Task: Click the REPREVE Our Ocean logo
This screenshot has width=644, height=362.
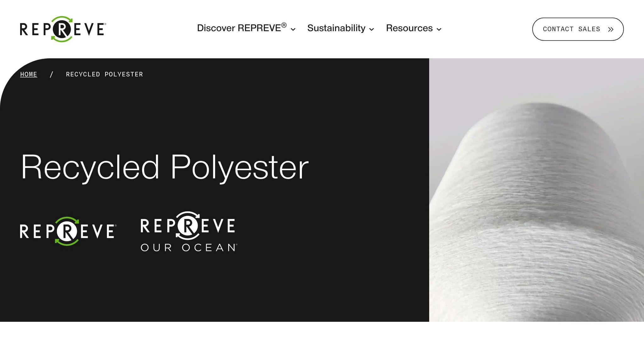Action: tap(189, 232)
